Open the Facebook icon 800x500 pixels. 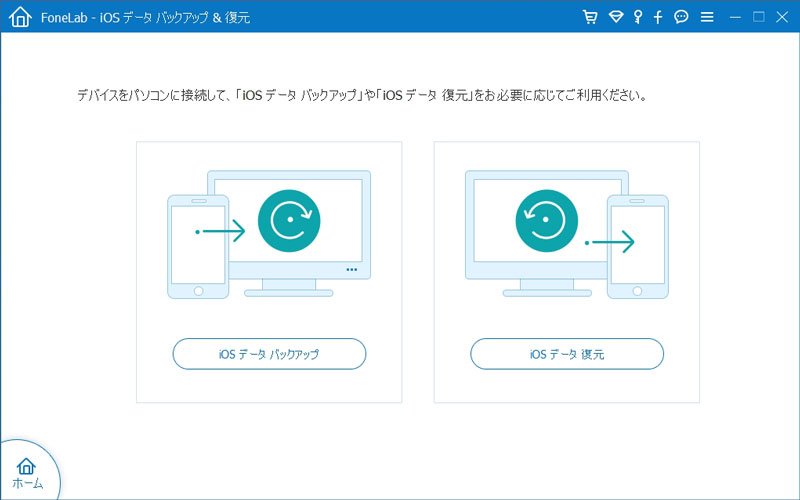pos(658,17)
